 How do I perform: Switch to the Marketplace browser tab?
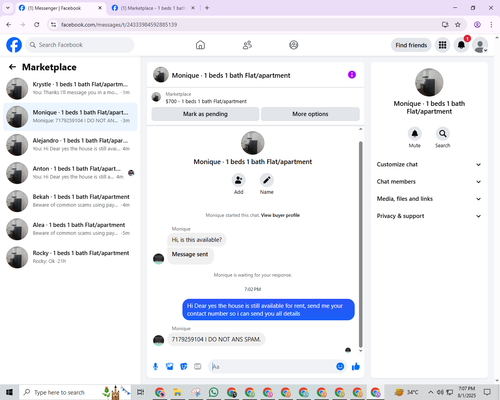[x=153, y=8]
